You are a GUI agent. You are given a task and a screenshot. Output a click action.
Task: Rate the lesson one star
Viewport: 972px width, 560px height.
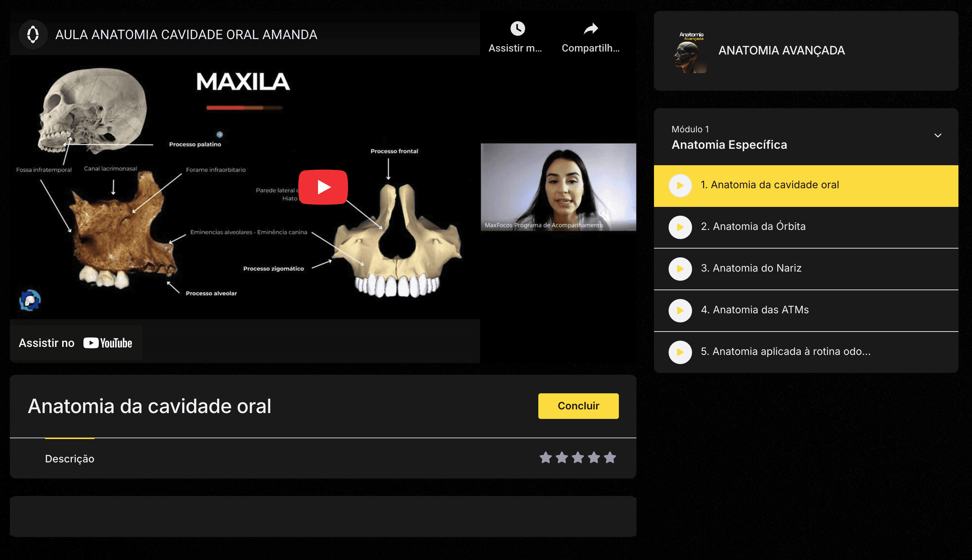[x=546, y=458]
